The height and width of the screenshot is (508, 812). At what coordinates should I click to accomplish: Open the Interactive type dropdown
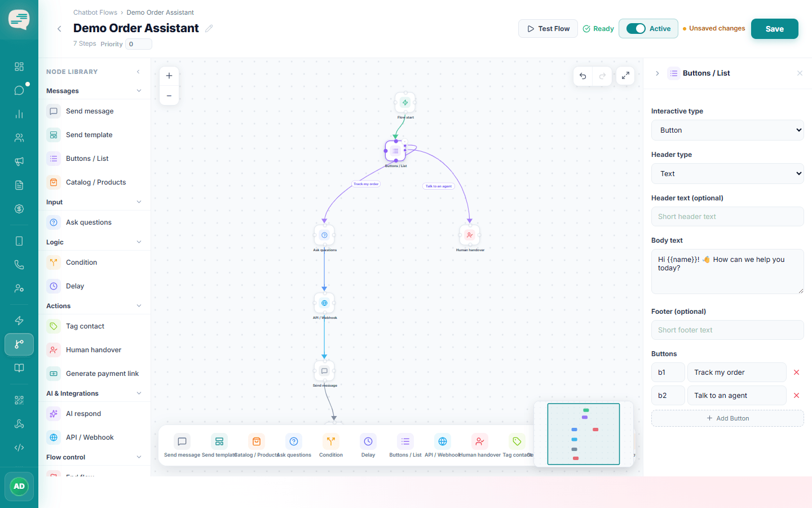[x=727, y=130]
